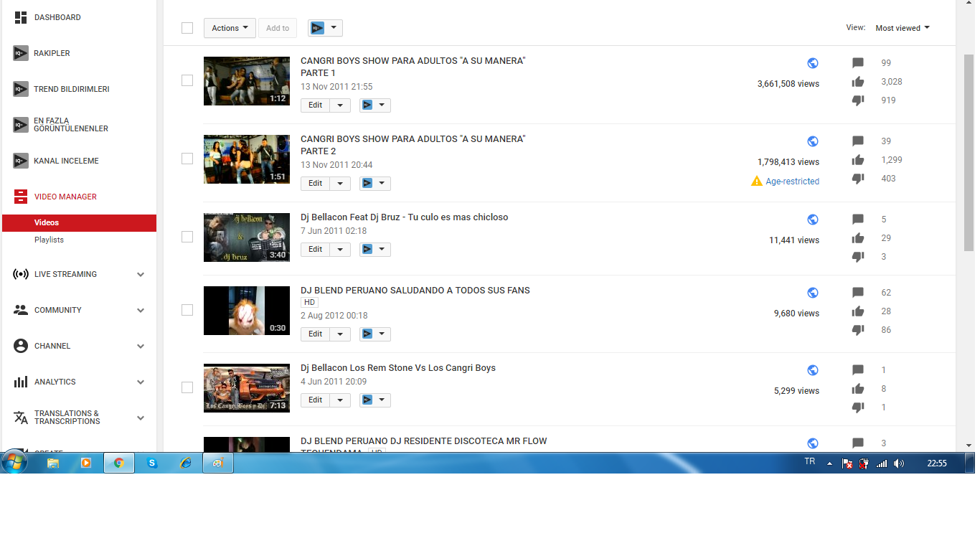This screenshot has height=551, width=980.
Task: Click the Windows Start orb
Action: point(14,463)
